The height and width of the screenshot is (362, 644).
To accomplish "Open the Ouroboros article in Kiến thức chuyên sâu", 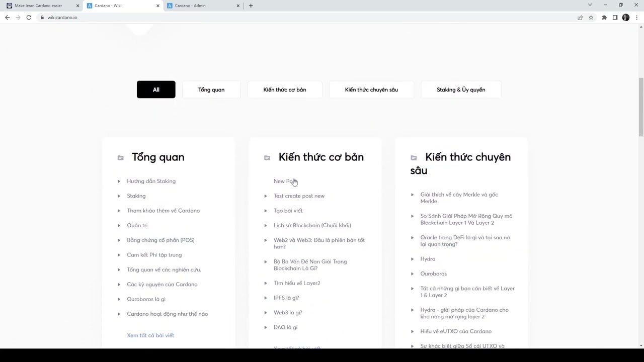I will point(434,274).
